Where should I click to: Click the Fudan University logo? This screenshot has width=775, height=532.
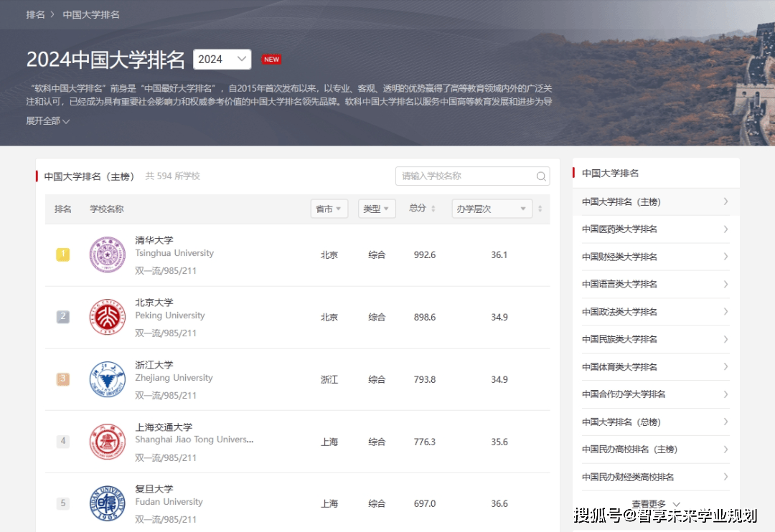pos(107,503)
